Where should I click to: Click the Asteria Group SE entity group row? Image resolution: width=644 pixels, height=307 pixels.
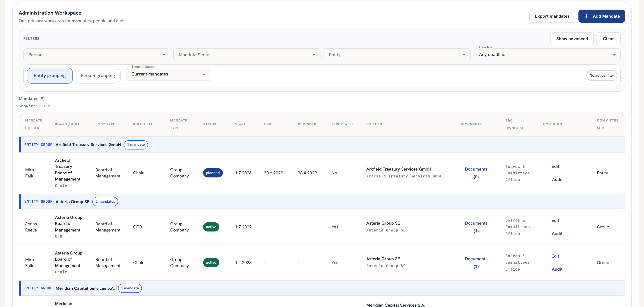[322, 201]
